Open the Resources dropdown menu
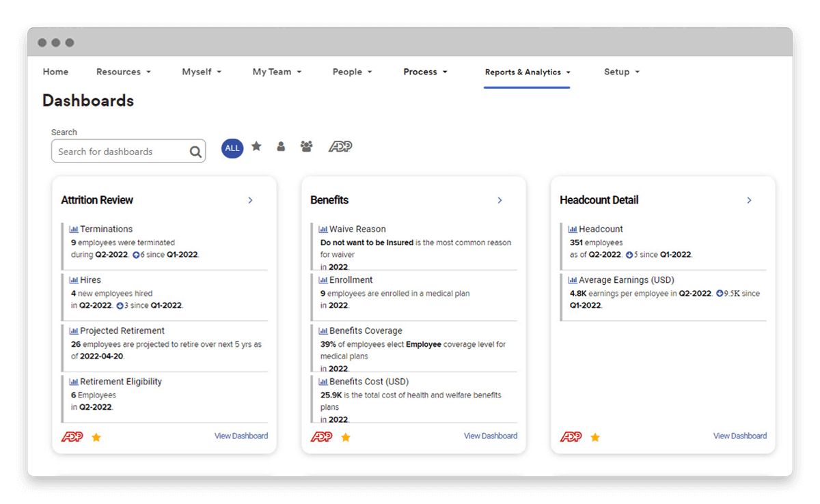The width and height of the screenshot is (820, 504). (123, 72)
